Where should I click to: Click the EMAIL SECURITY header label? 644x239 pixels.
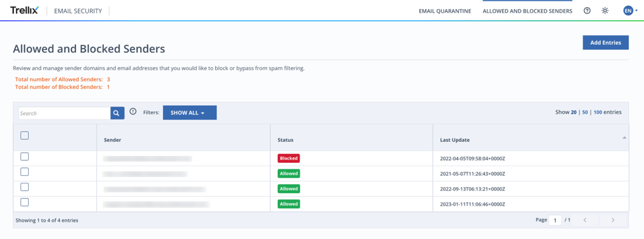[78, 11]
